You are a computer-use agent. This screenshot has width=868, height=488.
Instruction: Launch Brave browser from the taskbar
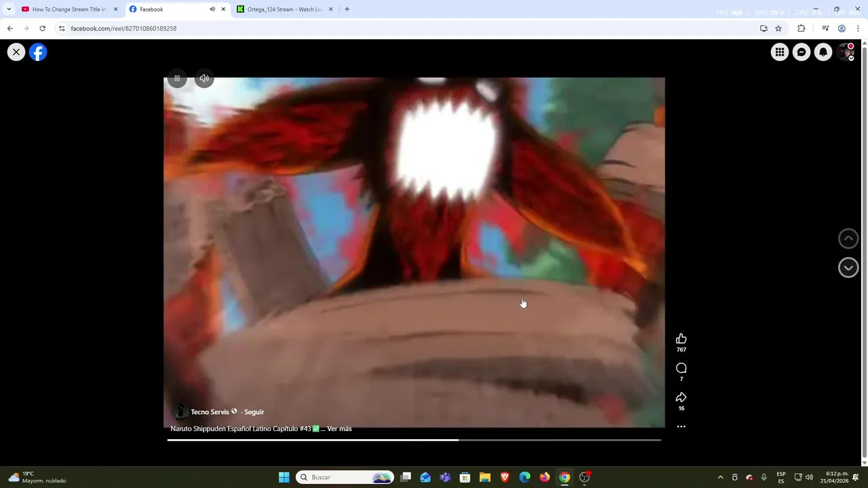tap(505, 477)
